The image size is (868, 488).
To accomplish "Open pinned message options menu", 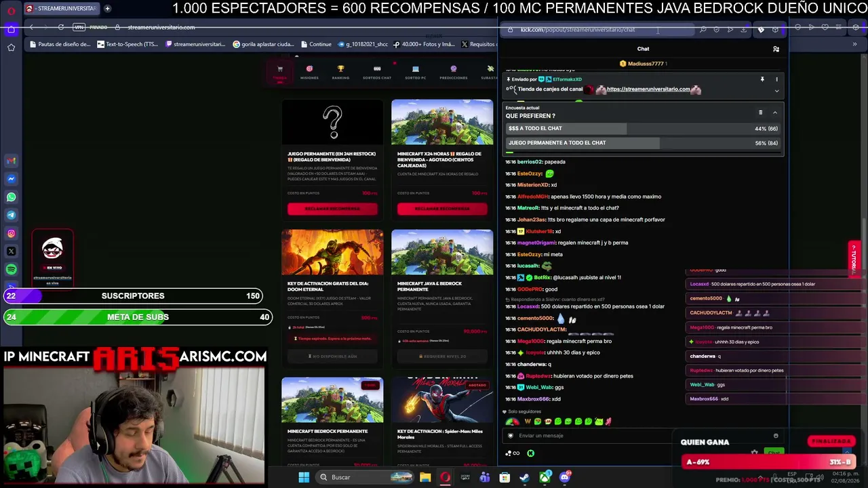I will [776, 79].
